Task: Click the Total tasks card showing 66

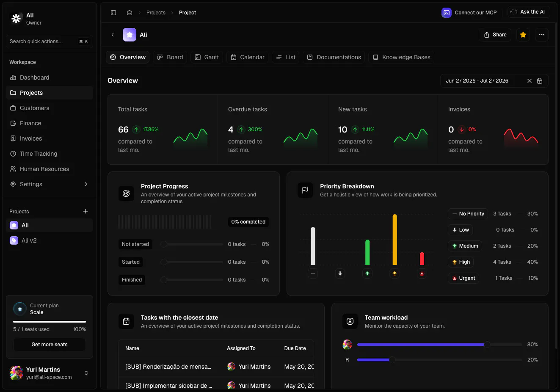Action: [163, 130]
